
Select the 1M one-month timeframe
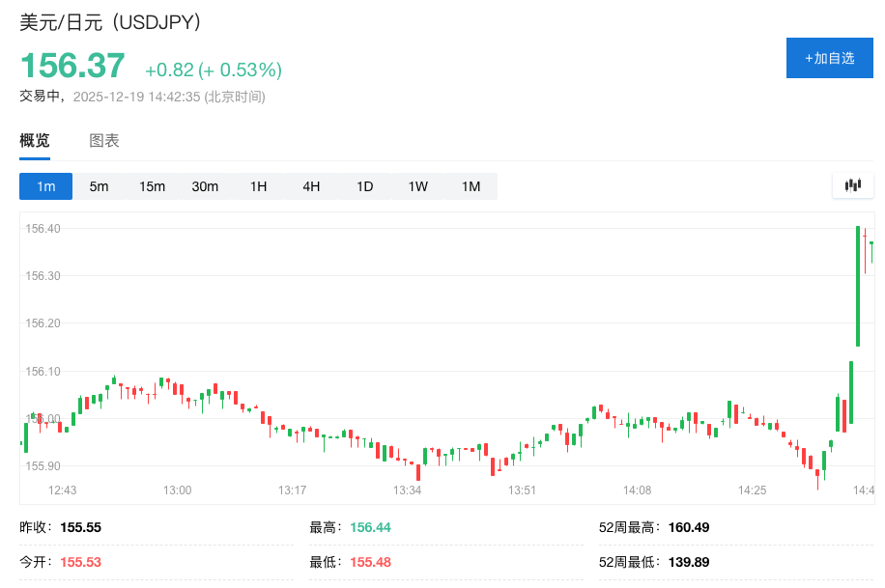point(471,186)
